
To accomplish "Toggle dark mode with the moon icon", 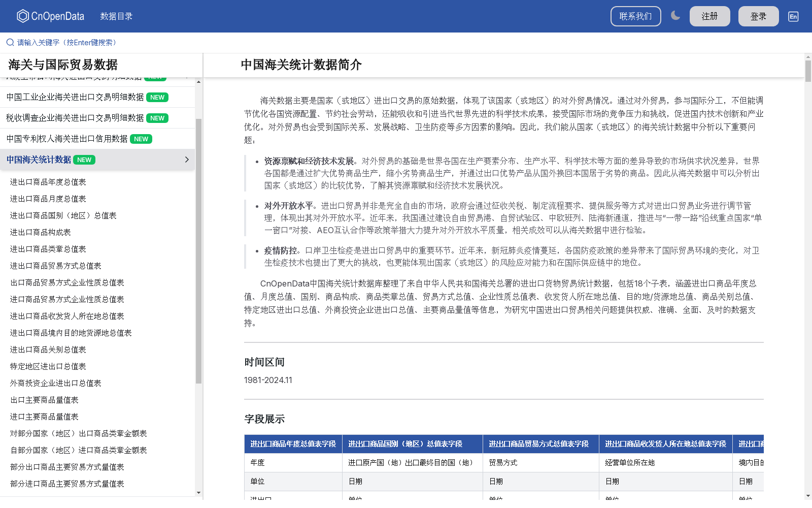I will [x=675, y=16].
